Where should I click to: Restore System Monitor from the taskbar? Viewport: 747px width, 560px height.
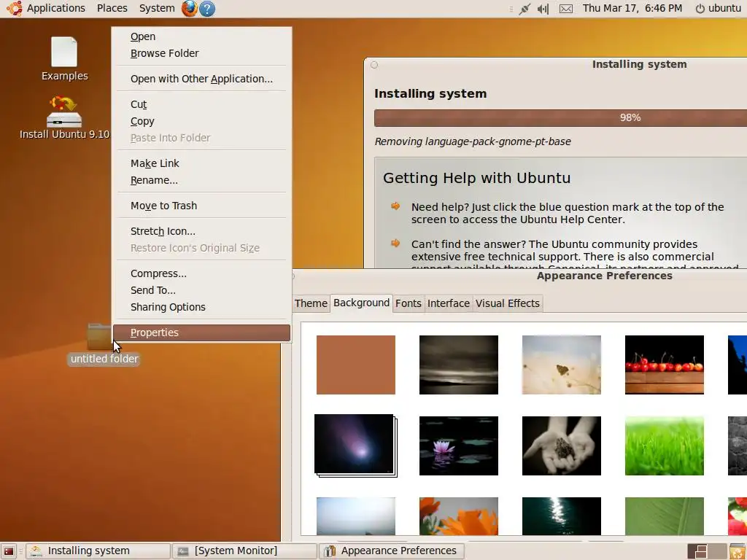point(244,551)
